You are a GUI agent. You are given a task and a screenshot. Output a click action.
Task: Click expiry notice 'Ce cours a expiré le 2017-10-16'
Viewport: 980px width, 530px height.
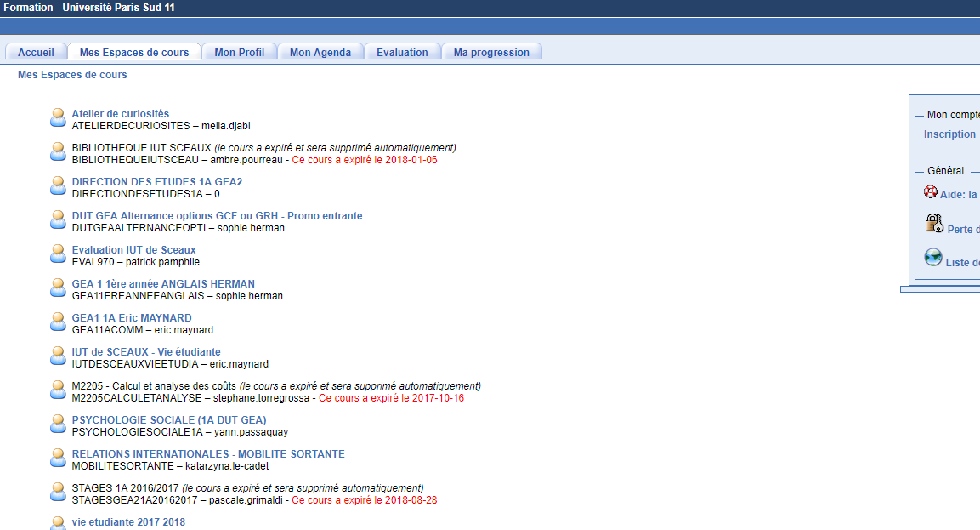391,399
